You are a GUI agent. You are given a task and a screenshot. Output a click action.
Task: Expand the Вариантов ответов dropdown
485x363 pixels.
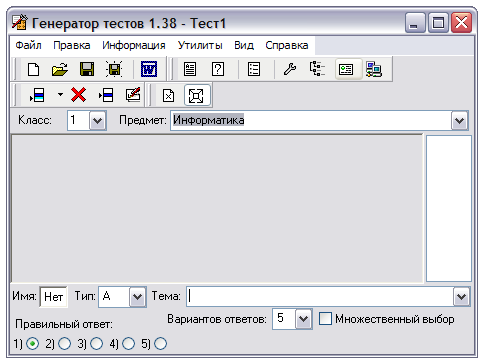[x=303, y=319]
